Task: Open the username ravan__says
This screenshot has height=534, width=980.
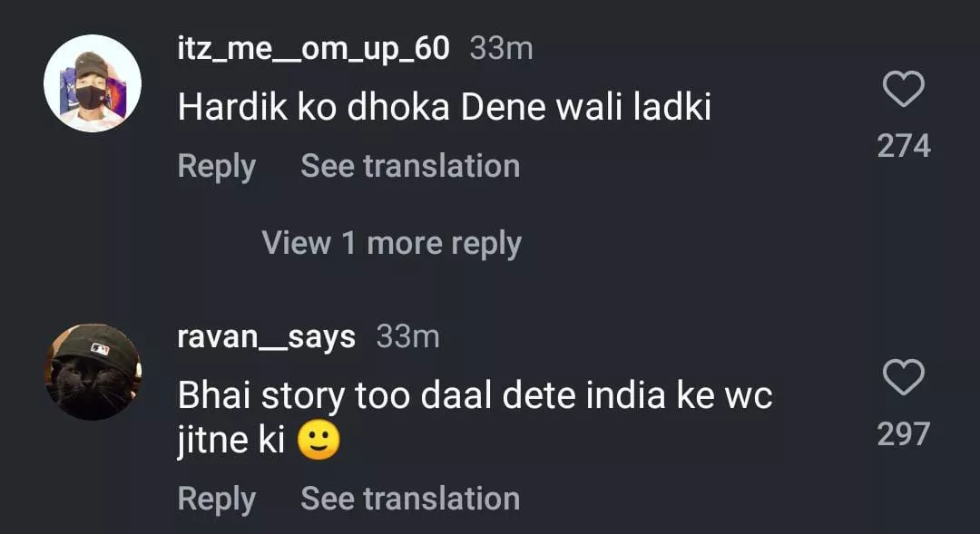Action: point(267,337)
